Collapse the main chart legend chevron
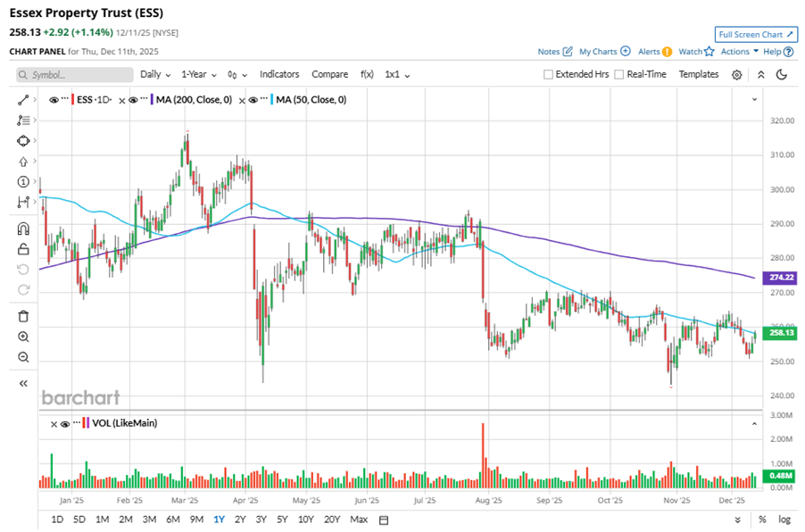This screenshot has width=805, height=532. coord(754,100)
